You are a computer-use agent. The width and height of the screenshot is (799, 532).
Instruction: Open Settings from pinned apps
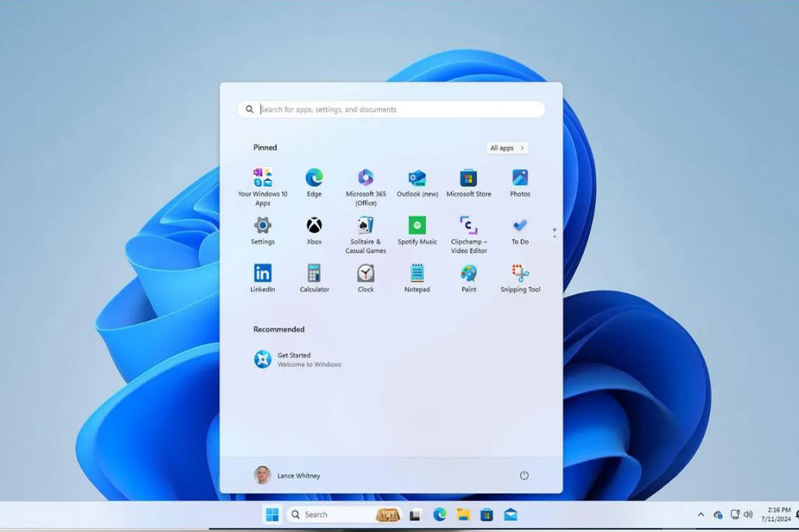262,230
